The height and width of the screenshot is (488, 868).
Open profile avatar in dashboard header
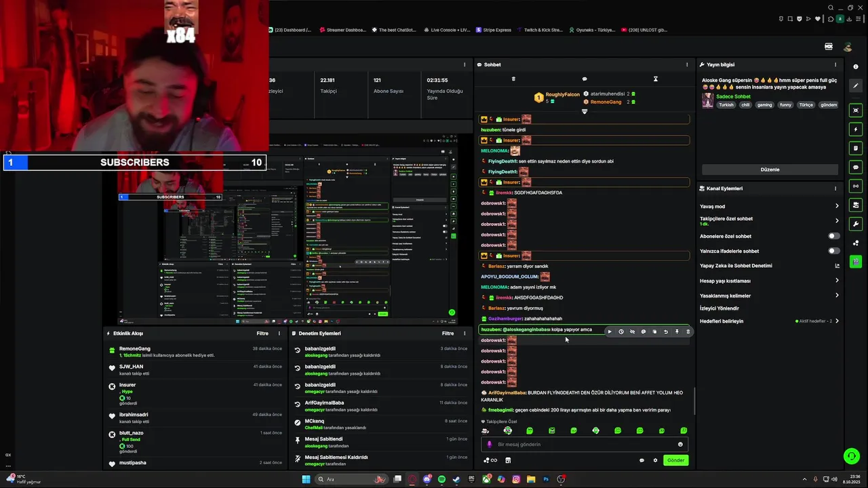(x=847, y=47)
